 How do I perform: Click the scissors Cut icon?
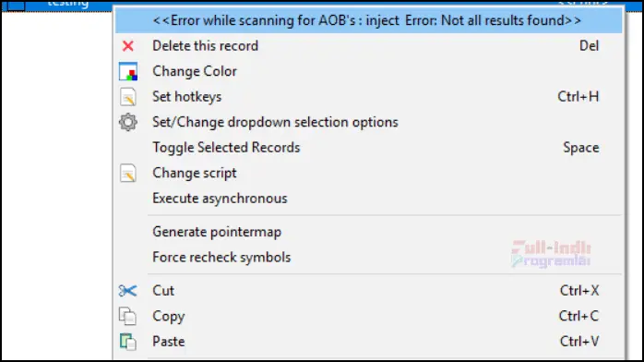coord(127,291)
